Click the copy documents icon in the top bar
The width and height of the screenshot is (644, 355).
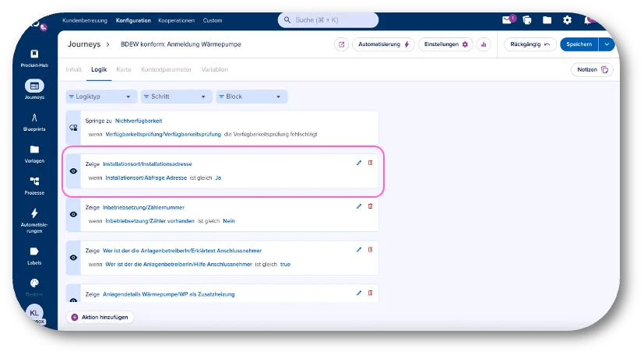tap(527, 19)
